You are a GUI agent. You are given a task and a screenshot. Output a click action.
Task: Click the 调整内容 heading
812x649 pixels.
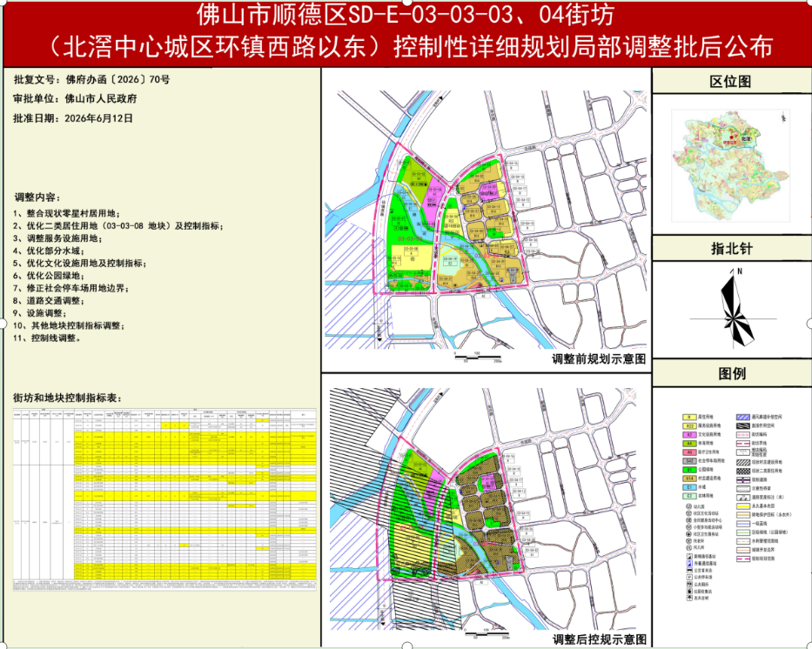tap(37, 197)
